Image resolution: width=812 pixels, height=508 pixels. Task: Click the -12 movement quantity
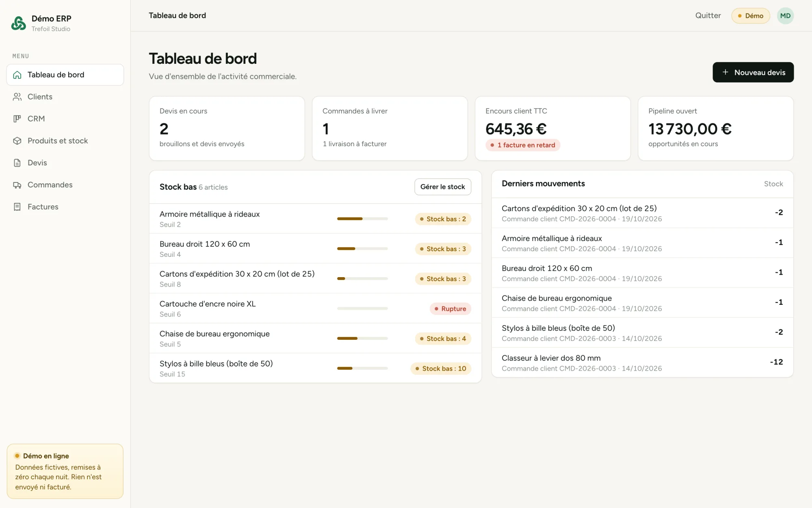click(776, 362)
